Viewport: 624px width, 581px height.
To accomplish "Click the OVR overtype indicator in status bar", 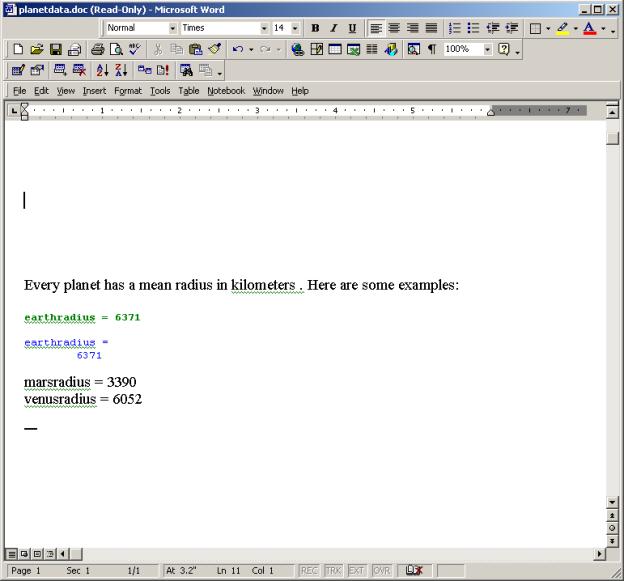I will coord(381,571).
